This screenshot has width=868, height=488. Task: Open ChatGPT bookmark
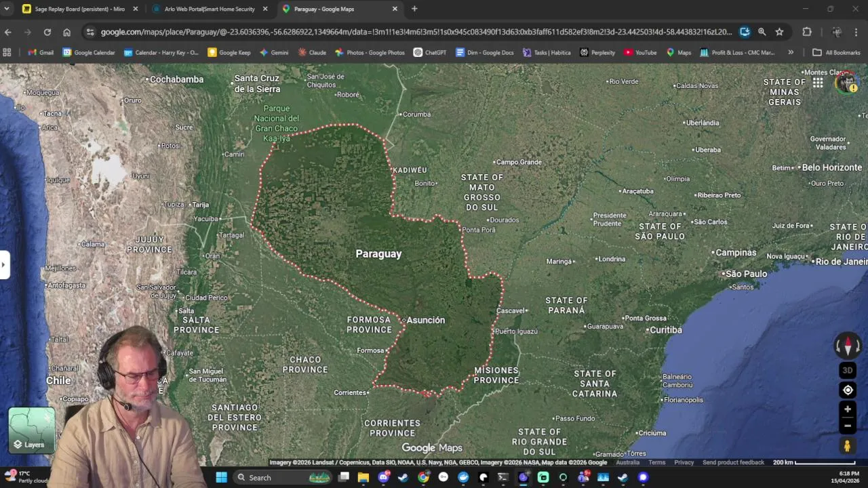point(430,52)
